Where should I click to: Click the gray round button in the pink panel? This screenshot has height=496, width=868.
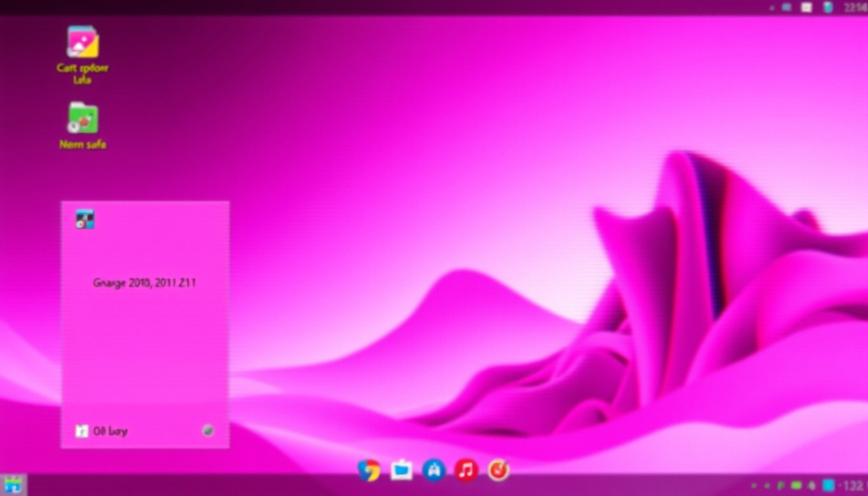point(208,431)
